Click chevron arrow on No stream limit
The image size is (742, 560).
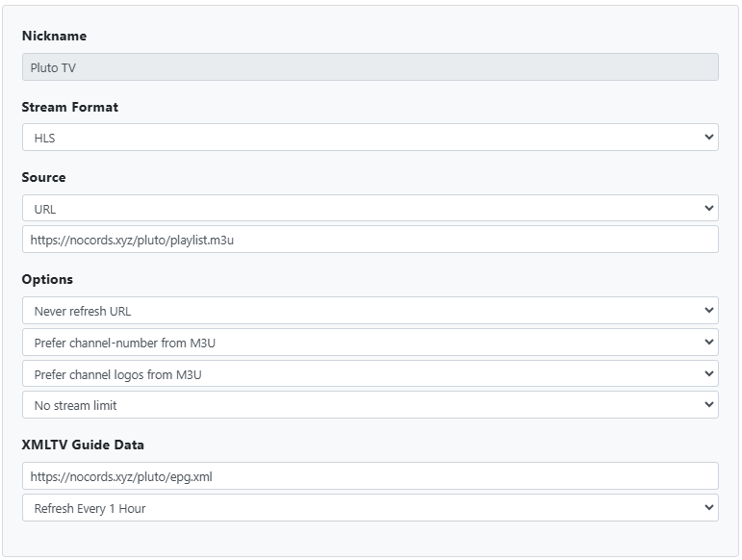point(709,405)
